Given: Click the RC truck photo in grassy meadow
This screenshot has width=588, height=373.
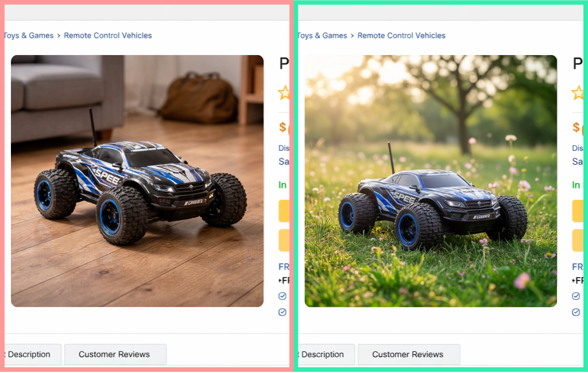Looking at the screenshot, I should point(431,181).
